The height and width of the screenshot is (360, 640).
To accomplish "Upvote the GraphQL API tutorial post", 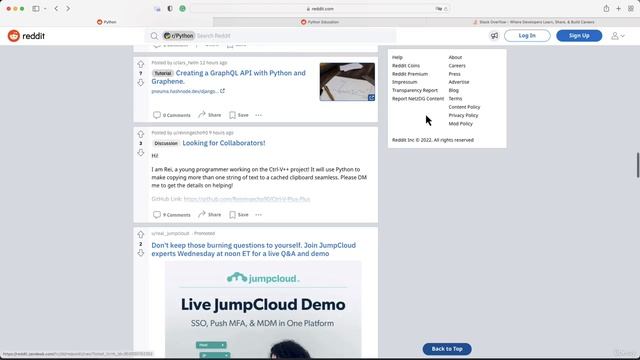I will coord(140,64).
